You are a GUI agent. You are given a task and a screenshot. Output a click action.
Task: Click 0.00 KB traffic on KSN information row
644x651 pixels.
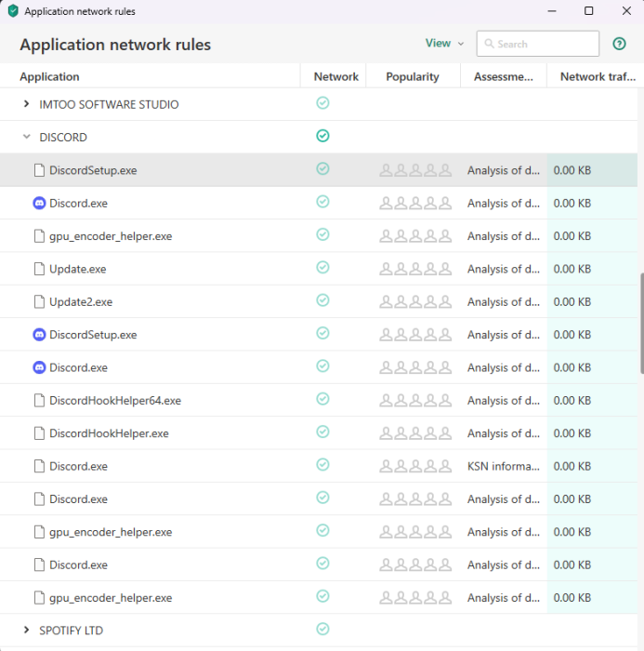pos(572,466)
